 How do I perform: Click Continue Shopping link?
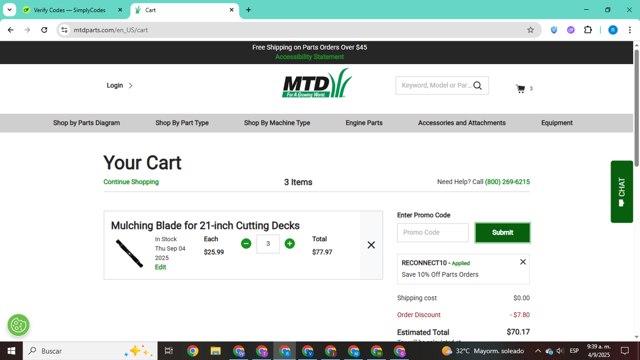131,182
